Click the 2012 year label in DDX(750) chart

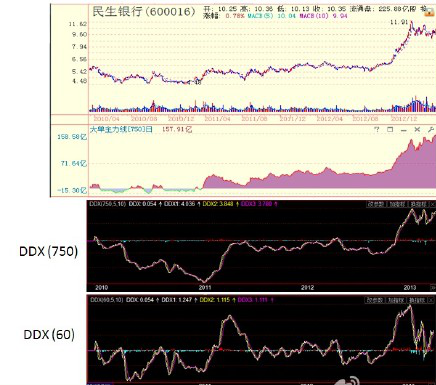click(307, 287)
